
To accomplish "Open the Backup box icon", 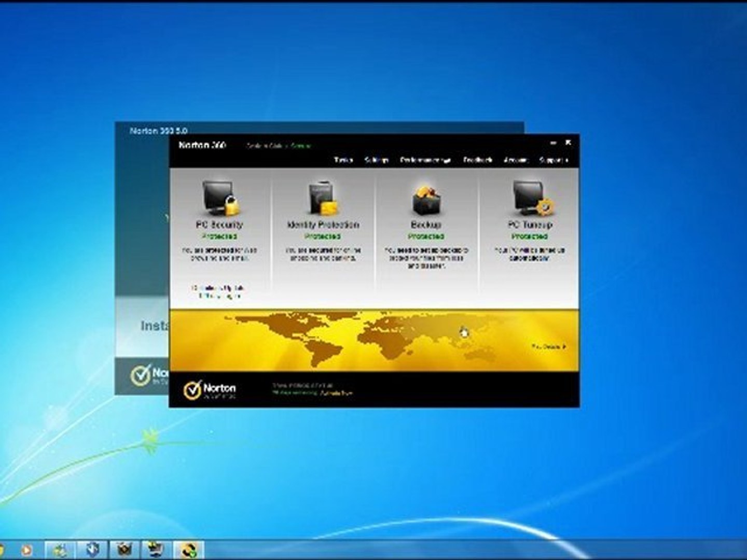I will [x=426, y=200].
